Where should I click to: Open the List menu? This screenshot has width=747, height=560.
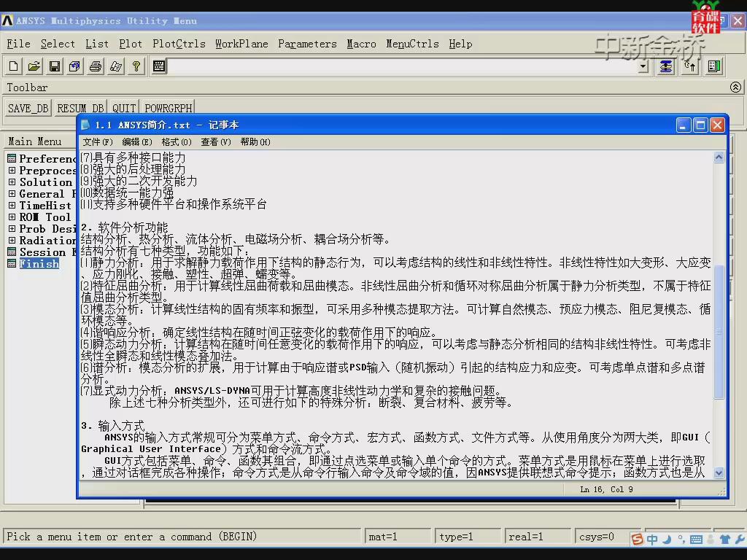(97, 44)
